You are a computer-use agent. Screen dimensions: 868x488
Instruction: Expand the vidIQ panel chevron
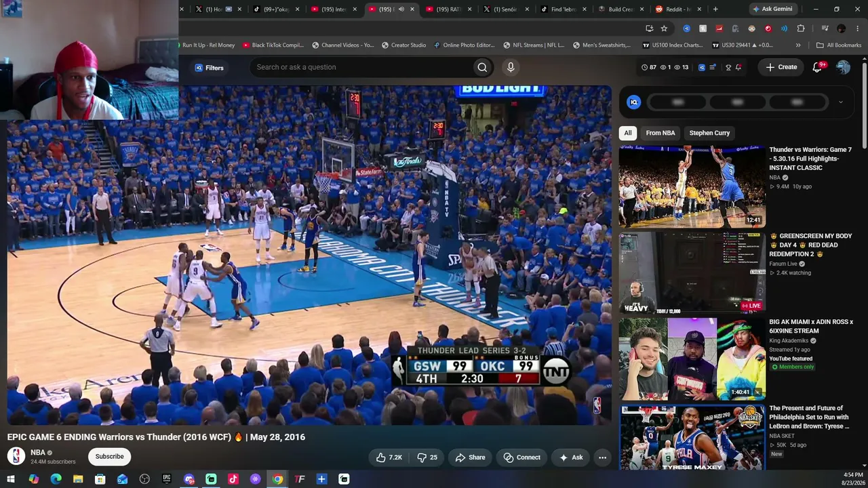[840, 102]
